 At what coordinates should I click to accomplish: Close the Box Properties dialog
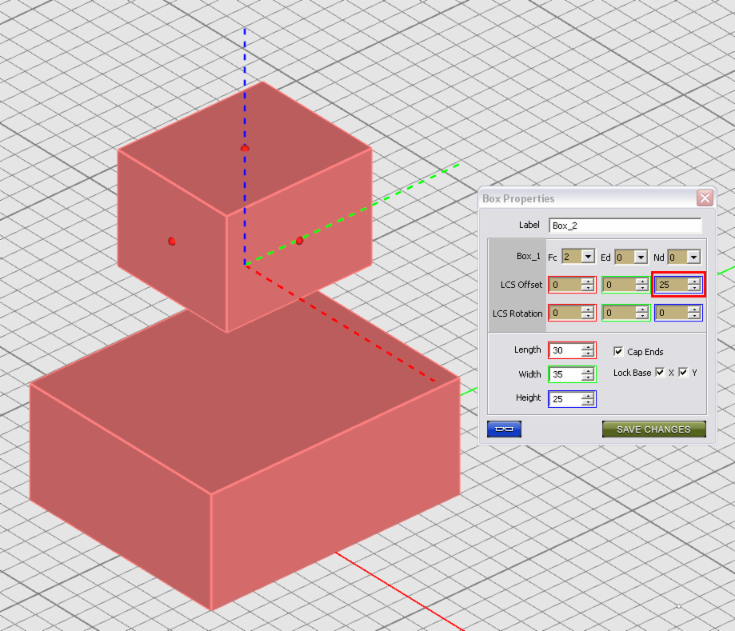tap(704, 198)
